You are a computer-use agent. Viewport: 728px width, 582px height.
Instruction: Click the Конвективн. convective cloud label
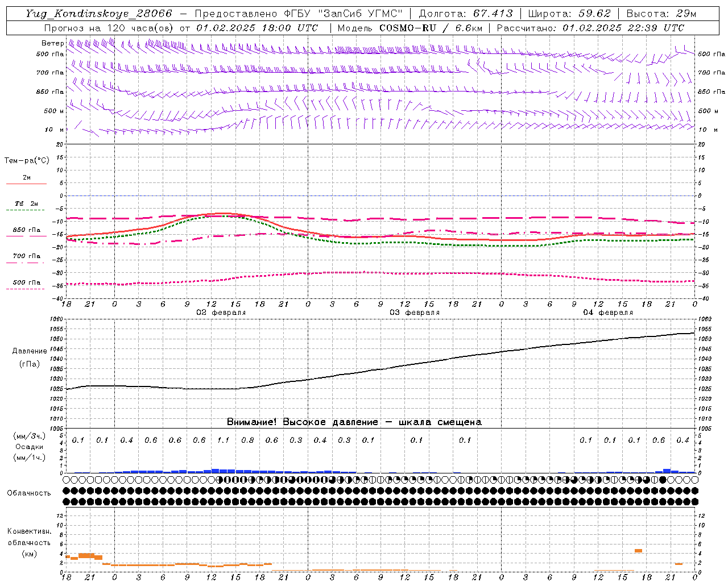(x=30, y=531)
